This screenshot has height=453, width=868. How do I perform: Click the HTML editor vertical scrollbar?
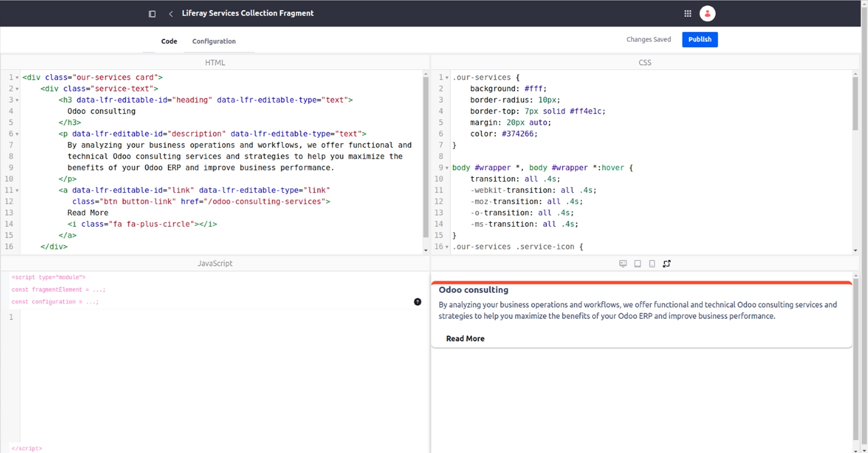(x=426, y=157)
